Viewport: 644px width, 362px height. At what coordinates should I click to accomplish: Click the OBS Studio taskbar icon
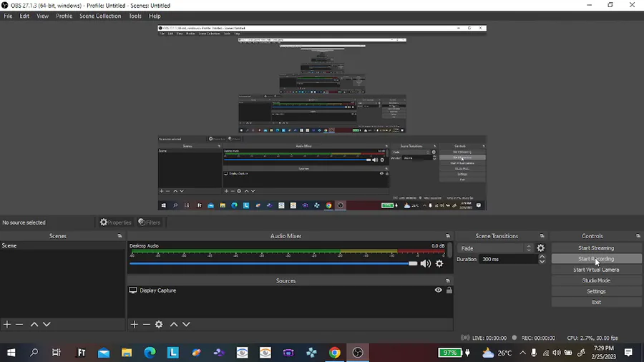(x=358, y=353)
